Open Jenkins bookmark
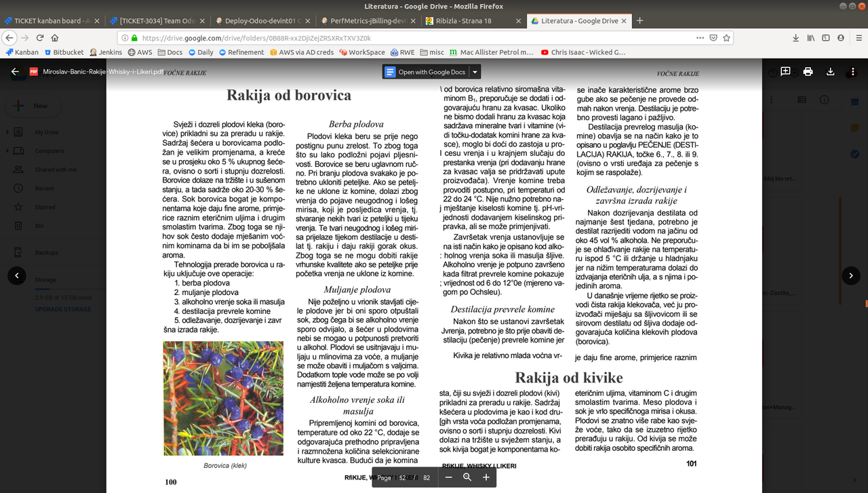 [105, 52]
